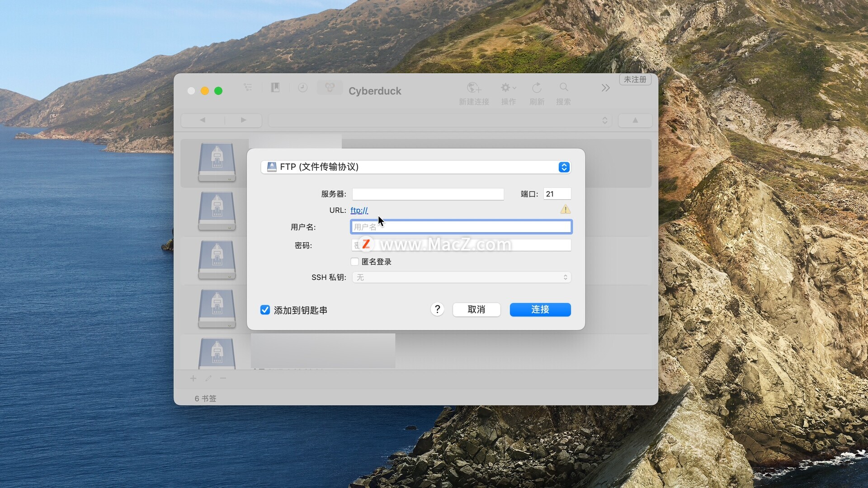
Task: Click the port number field
Action: click(x=557, y=194)
